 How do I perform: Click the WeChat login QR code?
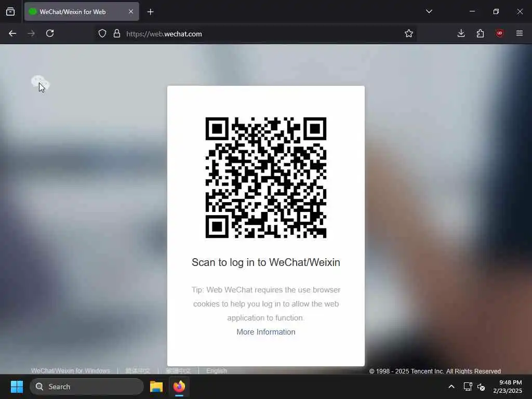click(x=266, y=178)
